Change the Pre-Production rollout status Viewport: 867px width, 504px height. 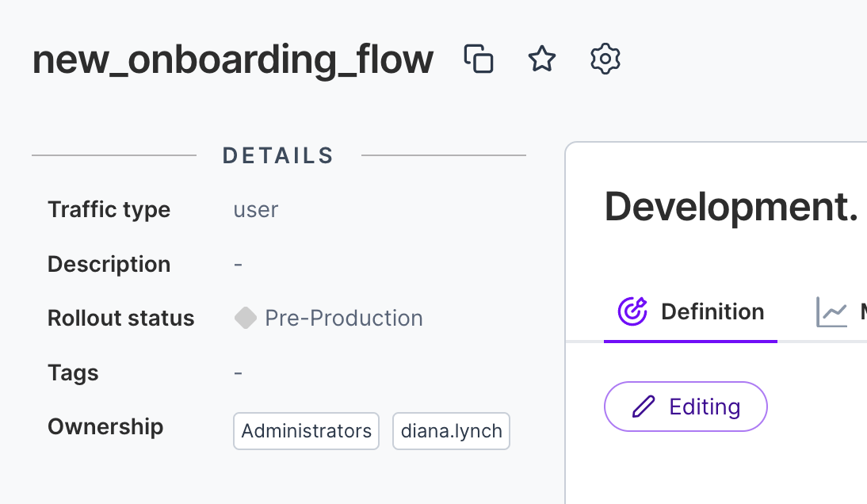pos(343,319)
